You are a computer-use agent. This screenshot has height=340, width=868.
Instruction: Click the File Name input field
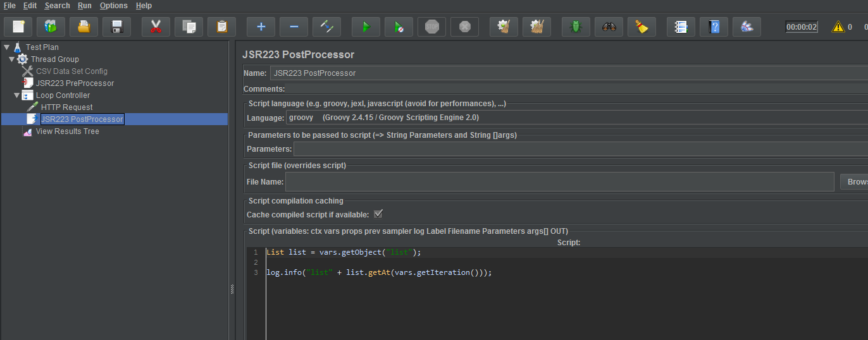coord(559,181)
